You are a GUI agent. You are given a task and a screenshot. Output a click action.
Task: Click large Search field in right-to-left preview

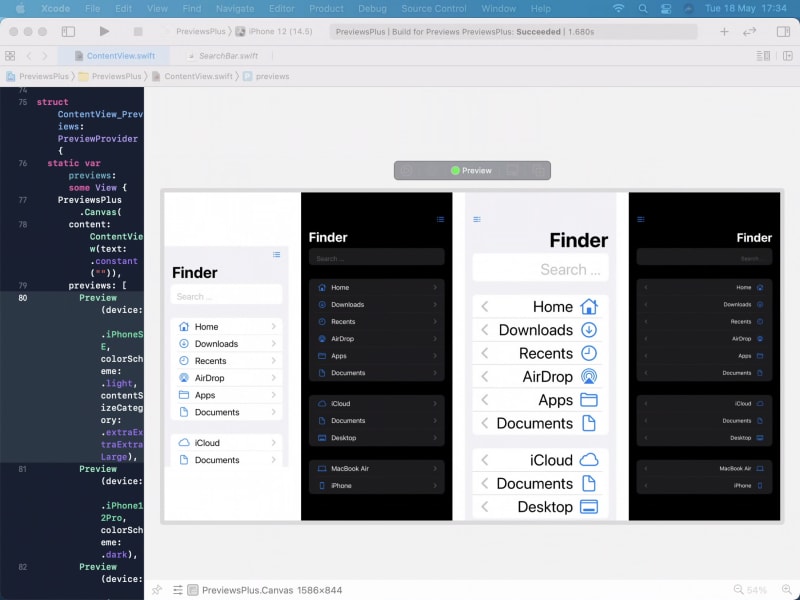(540, 269)
